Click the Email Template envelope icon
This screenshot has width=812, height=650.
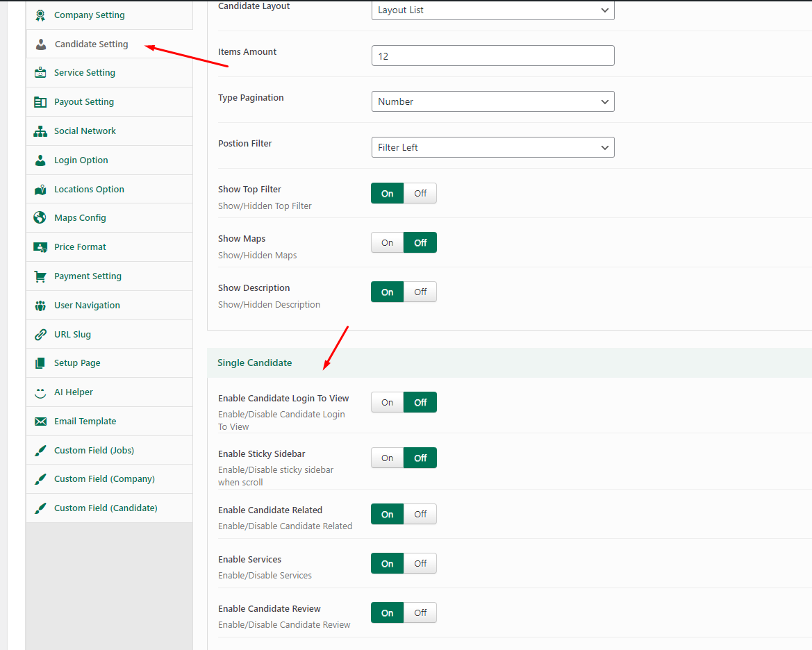point(40,421)
